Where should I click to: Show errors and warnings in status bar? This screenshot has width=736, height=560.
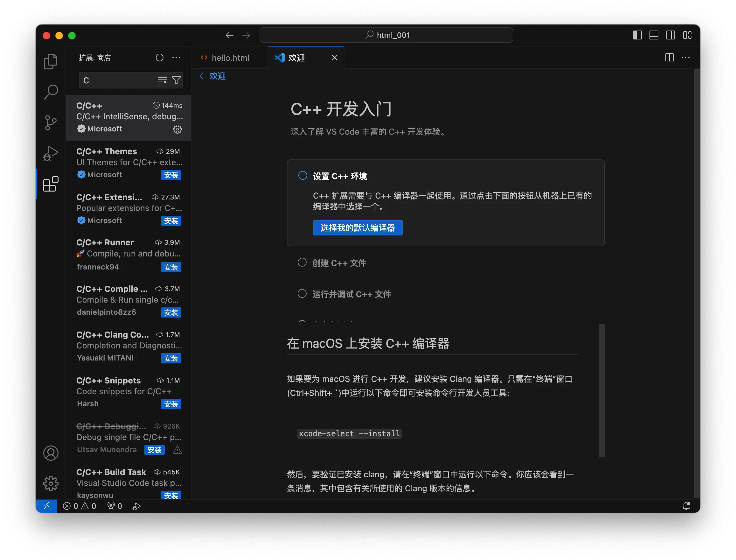79,506
